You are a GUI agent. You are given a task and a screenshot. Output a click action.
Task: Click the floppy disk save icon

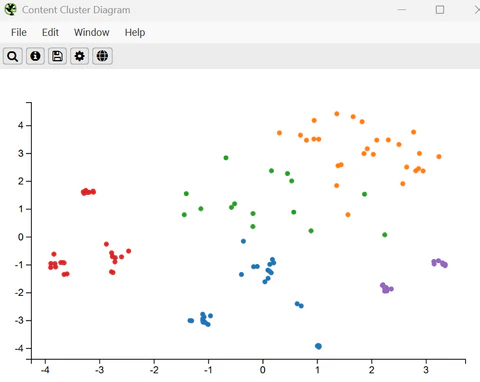pos(57,56)
